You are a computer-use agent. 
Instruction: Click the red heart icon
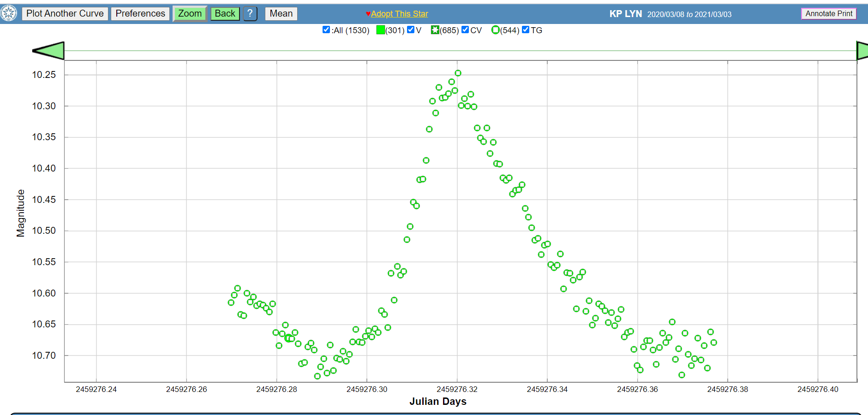pos(368,14)
